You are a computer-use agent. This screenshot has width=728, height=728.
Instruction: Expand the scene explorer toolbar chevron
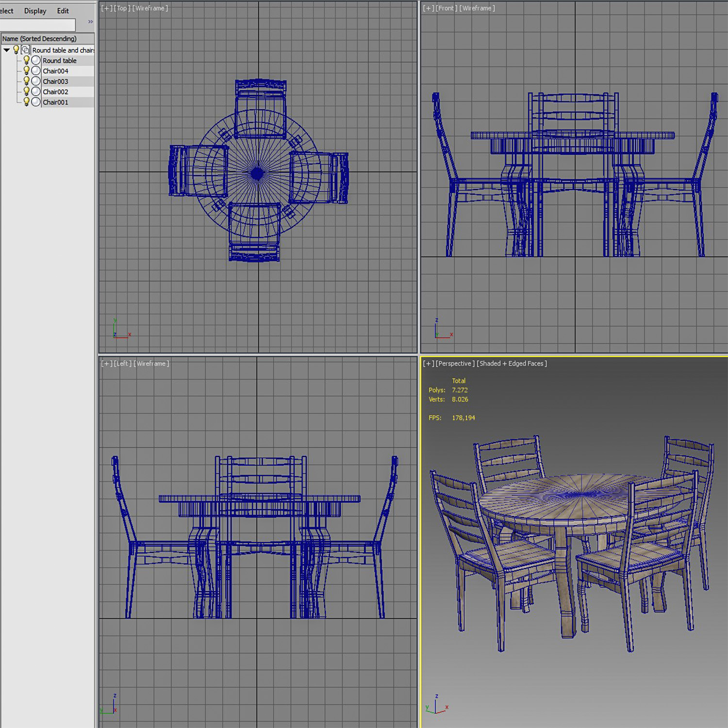pyautogui.click(x=90, y=22)
